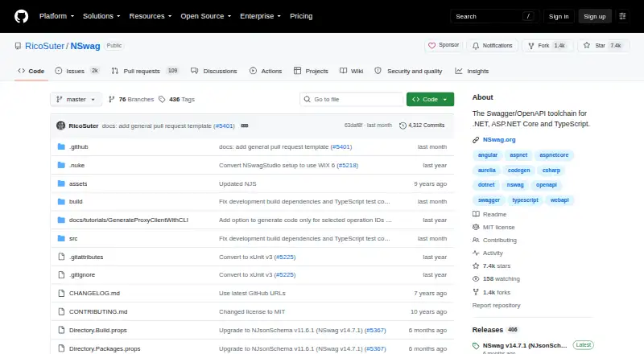
Task: Click the Report repository link
Action: click(x=496, y=305)
